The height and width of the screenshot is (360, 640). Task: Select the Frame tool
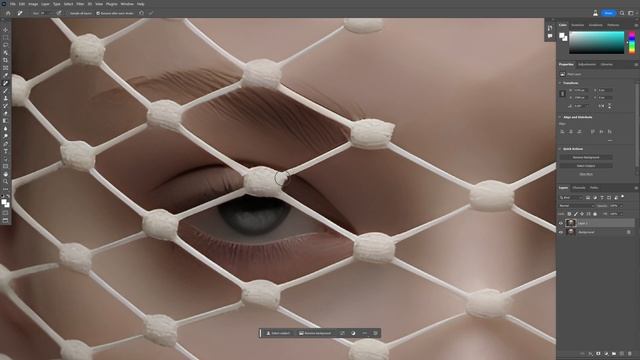[5, 68]
